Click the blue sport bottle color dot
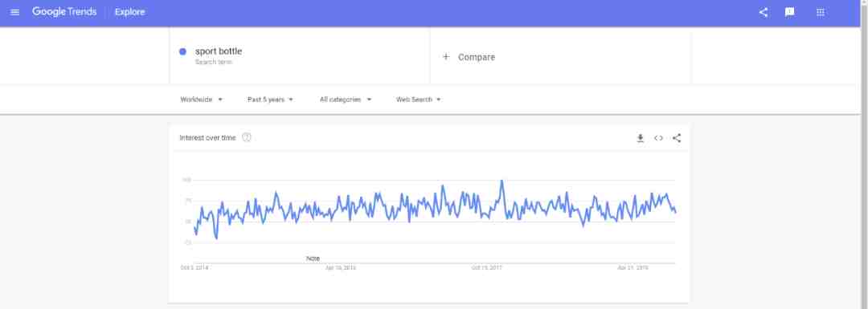Screen dimensions: 868x309 click(182, 51)
